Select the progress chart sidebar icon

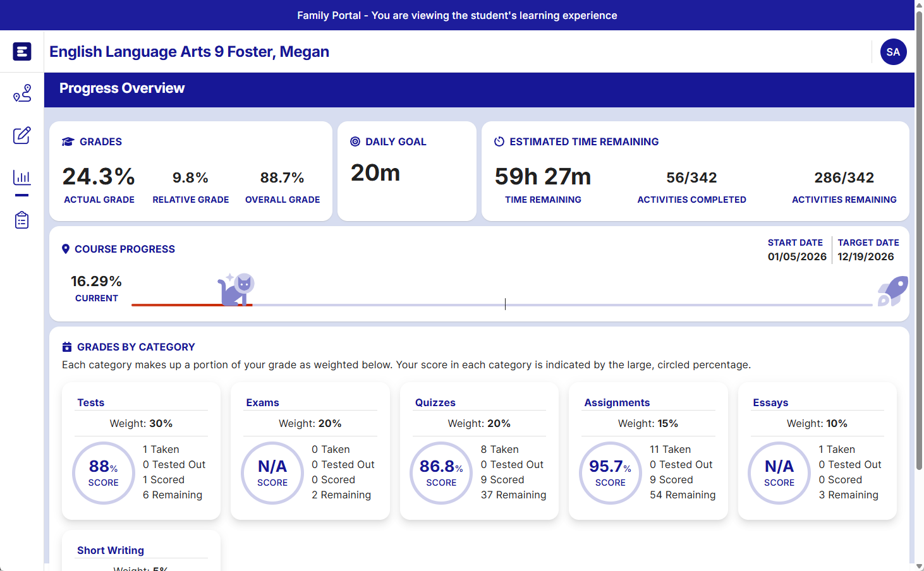(x=22, y=177)
